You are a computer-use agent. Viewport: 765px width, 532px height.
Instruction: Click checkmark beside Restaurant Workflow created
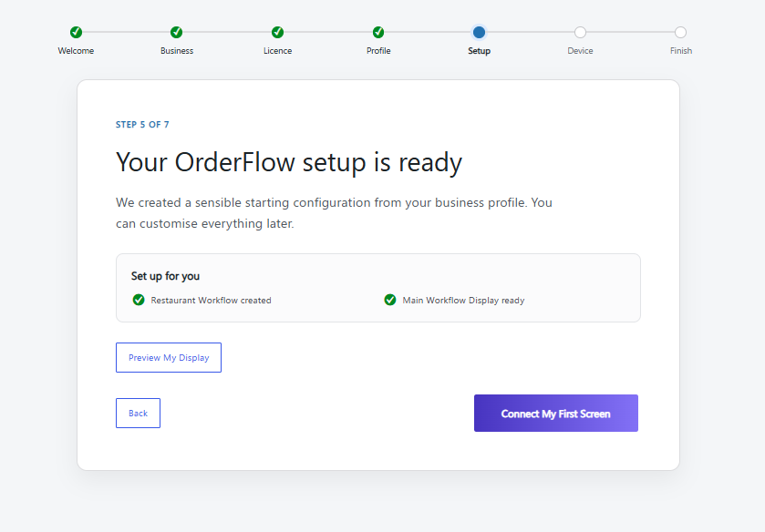[139, 300]
